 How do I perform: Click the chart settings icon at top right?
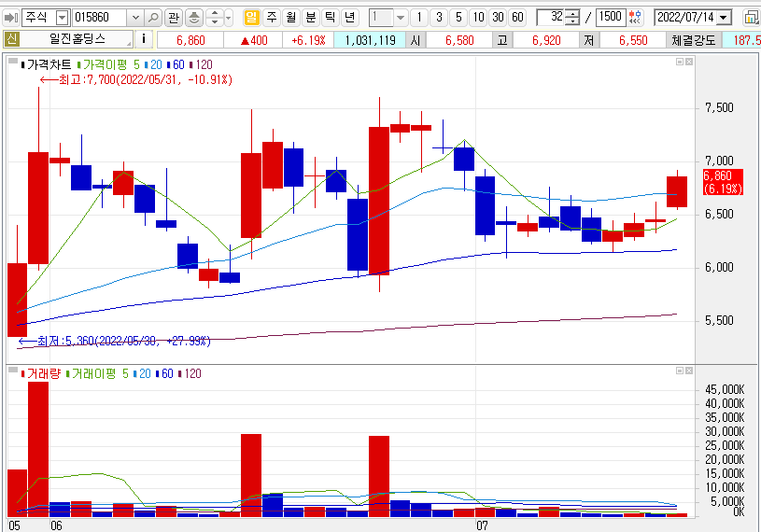(x=751, y=18)
